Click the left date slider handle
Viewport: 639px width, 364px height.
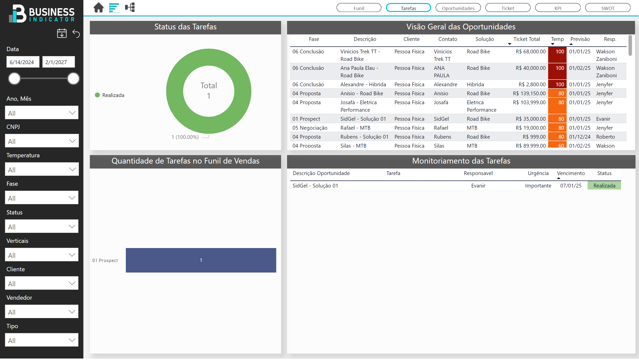14,79
